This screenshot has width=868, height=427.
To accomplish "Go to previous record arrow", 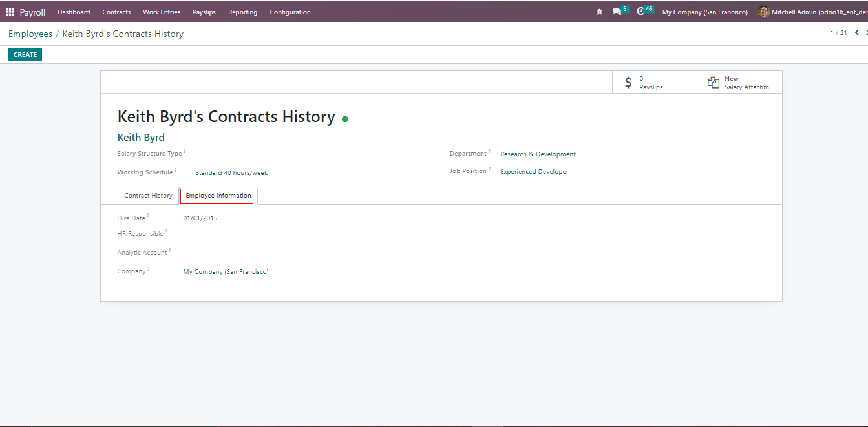I will coord(857,33).
